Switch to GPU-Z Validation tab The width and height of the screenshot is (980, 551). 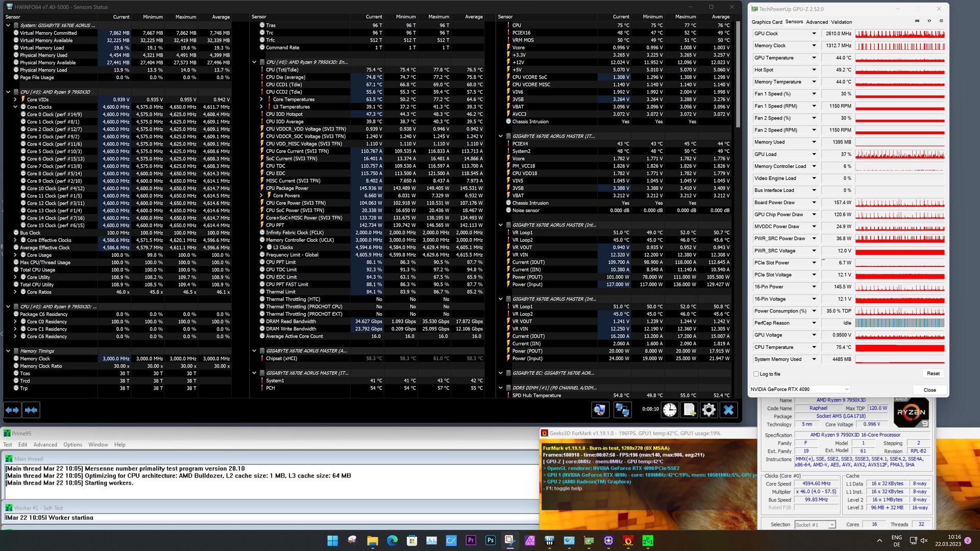click(841, 22)
